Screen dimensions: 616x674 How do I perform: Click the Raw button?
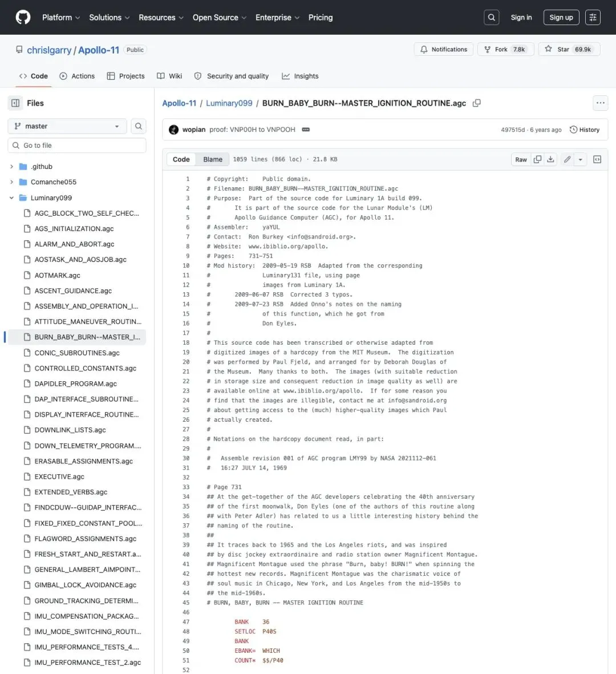pos(521,159)
